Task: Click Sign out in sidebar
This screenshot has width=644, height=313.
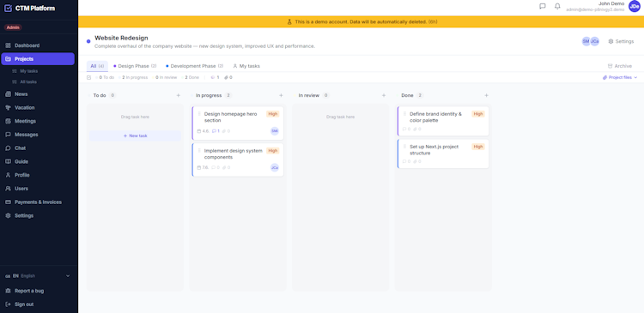Action: click(x=24, y=304)
